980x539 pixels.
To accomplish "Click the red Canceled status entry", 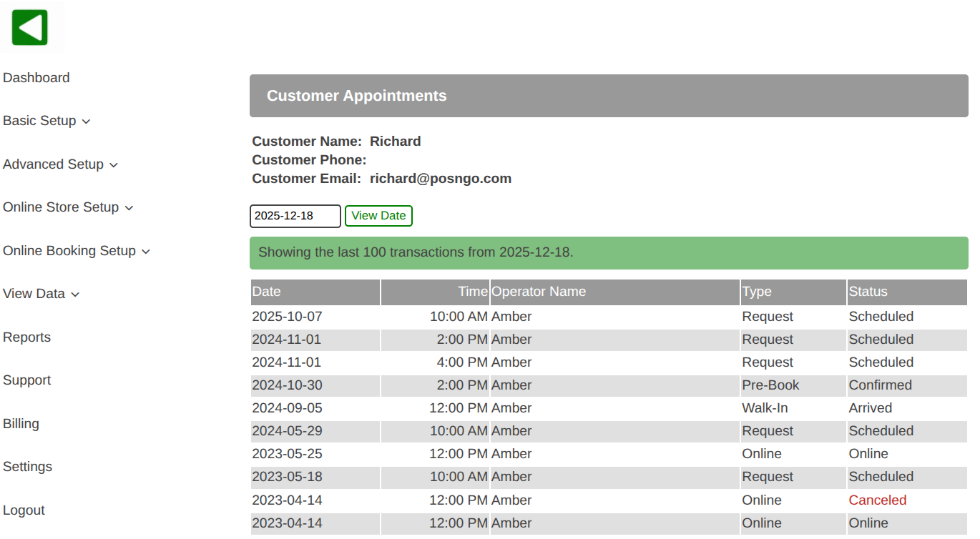I will tap(877, 500).
